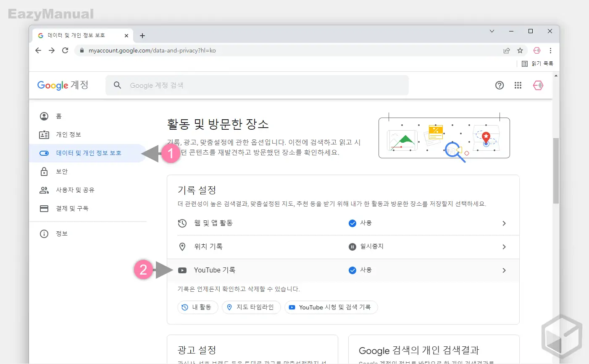Open Google account help icon

(500, 85)
